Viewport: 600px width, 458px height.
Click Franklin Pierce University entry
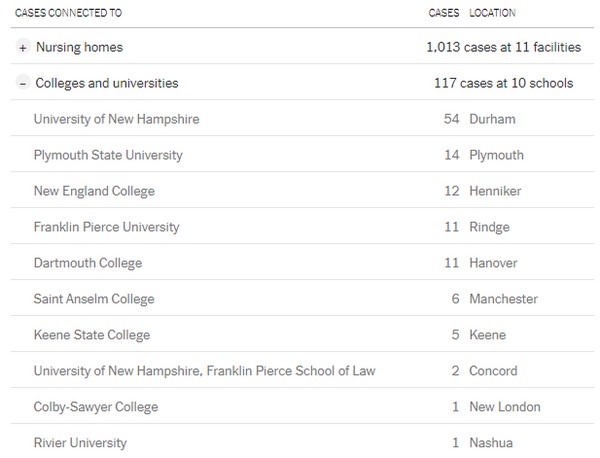coord(106,227)
